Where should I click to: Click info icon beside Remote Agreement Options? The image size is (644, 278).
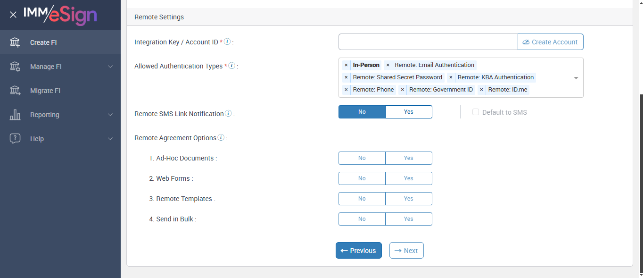click(x=221, y=137)
